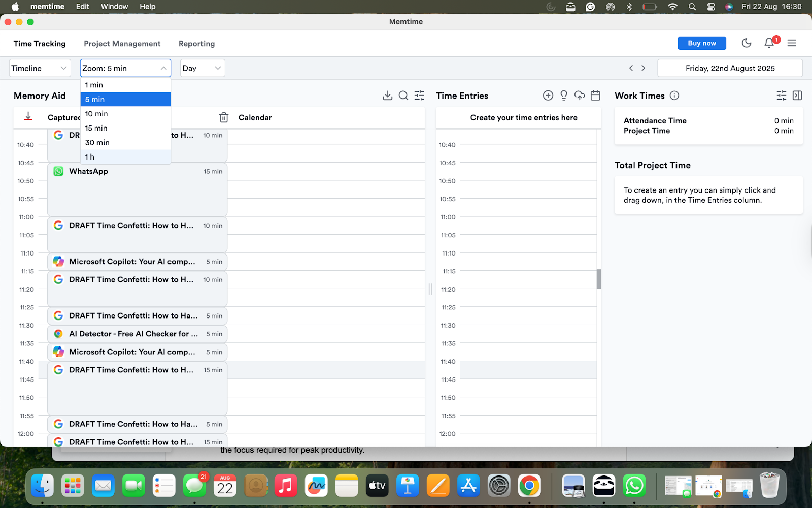Pick 30 min zoom option

125,142
